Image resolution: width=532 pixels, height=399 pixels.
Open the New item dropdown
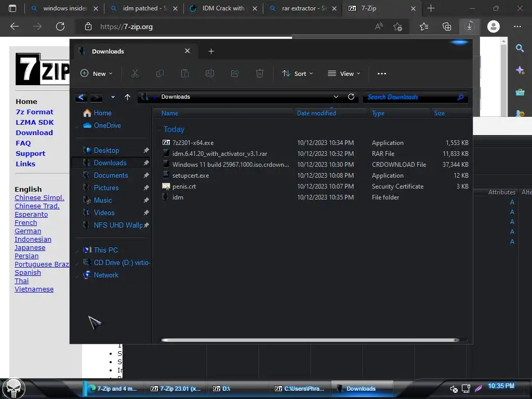[96, 74]
